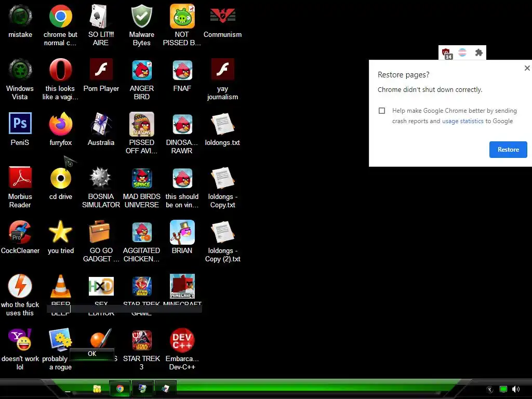
Task: Open the 'Windows Vista' recycle bin icon
Action: point(20,70)
